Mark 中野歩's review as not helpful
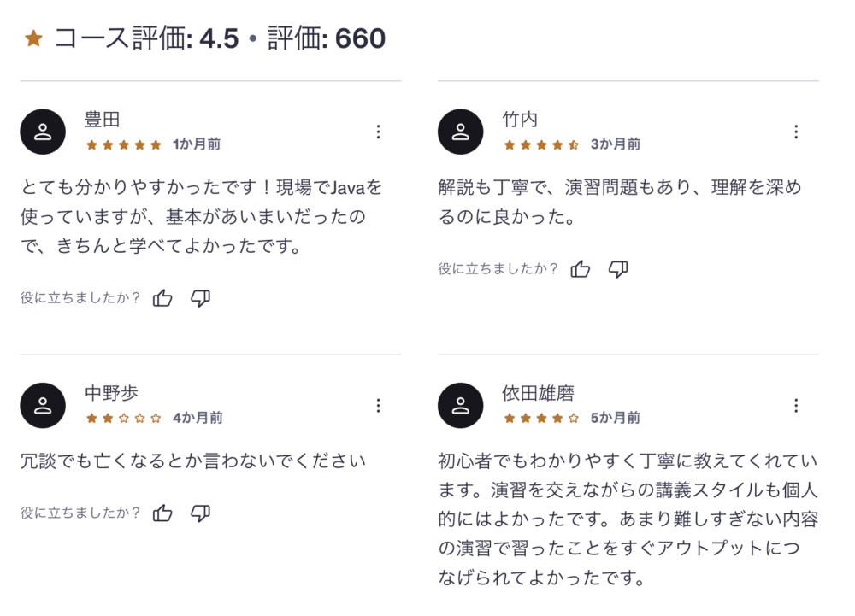Image resolution: width=855 pixels, height=616 pixels. [200, 513]
